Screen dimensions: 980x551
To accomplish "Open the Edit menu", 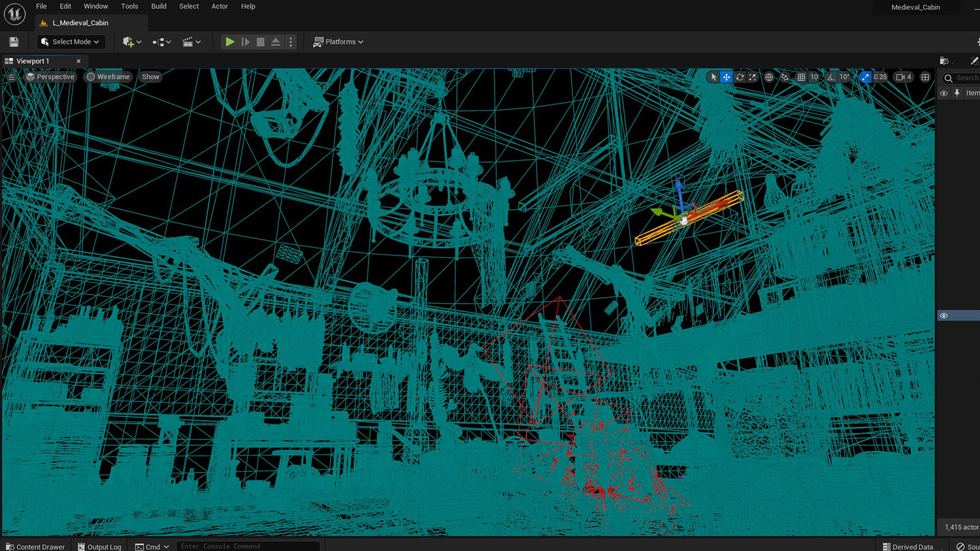I will click(x=65, y=7).
